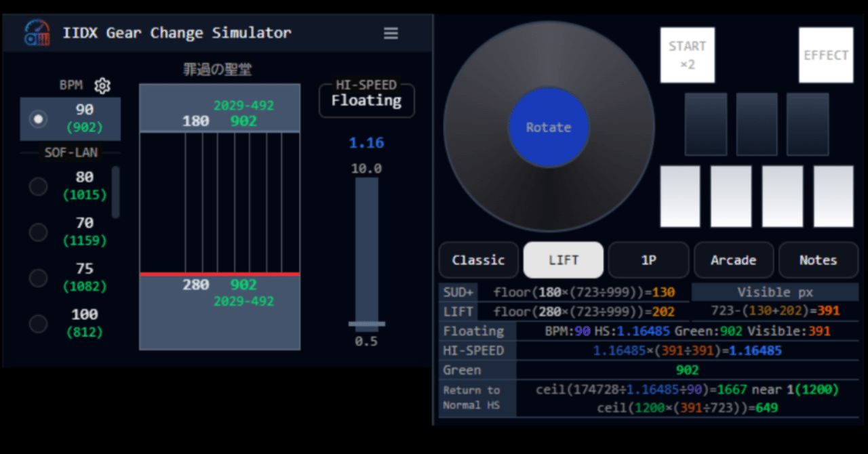
Task: Click the HI-SPEED Floating mode box
Action: 367,100
